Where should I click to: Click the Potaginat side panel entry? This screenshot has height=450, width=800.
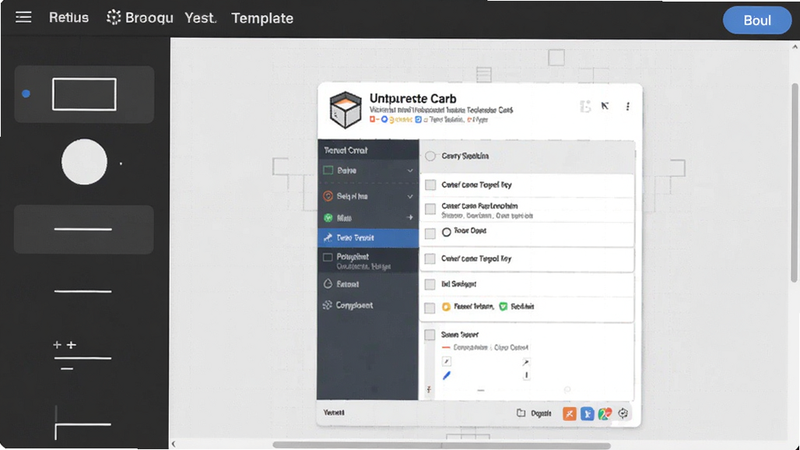tap(368, 261)
